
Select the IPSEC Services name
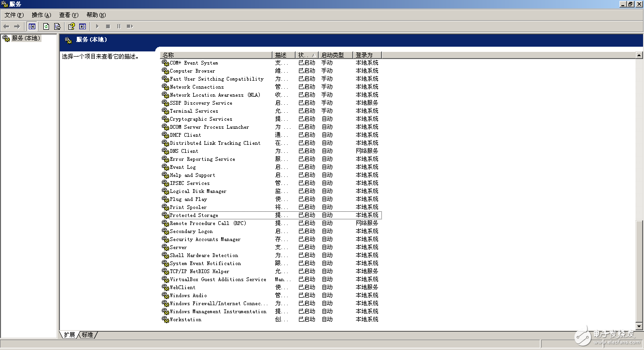pyautogui.click(x=190, y=183)
